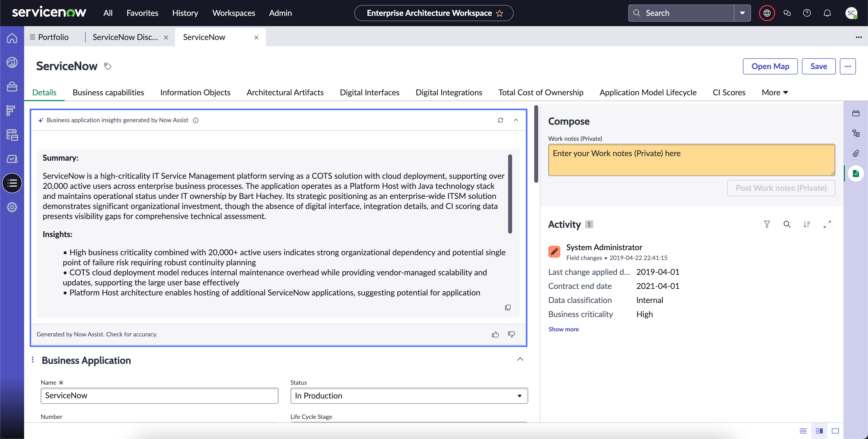Click the Now Assist info icon
Viewport: 868px width, 439px height.
(x=195, y=120)
